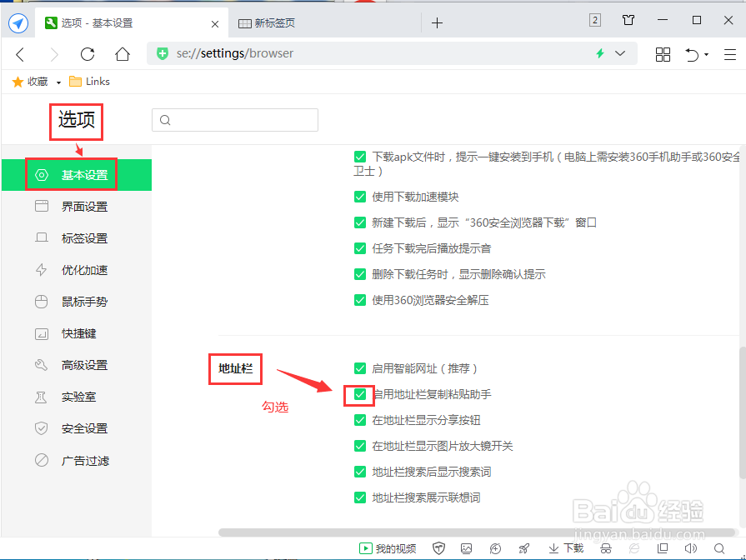Screen dimensions: 746x560
Task: Click the skin shirt icon in the title bar
Action: pos(628,20)
